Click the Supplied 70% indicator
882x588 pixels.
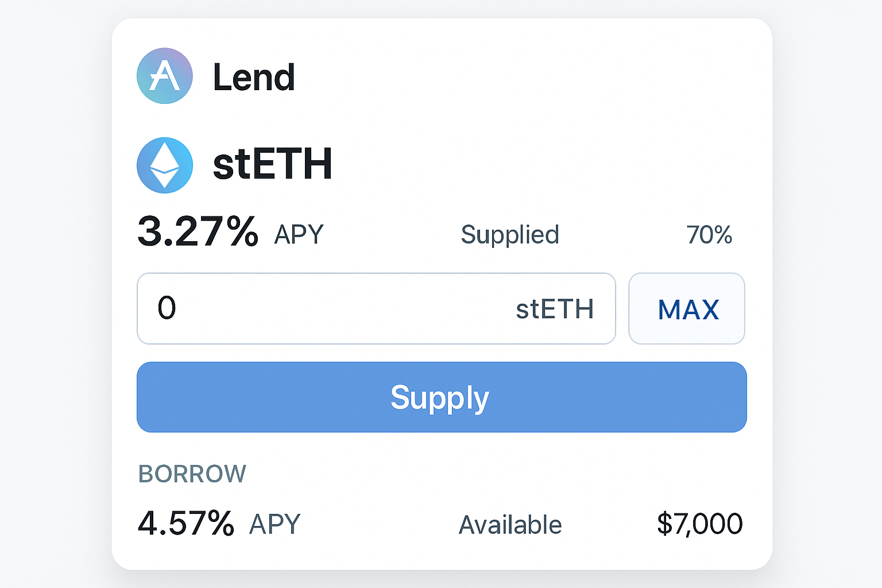(x=710, y=235)
